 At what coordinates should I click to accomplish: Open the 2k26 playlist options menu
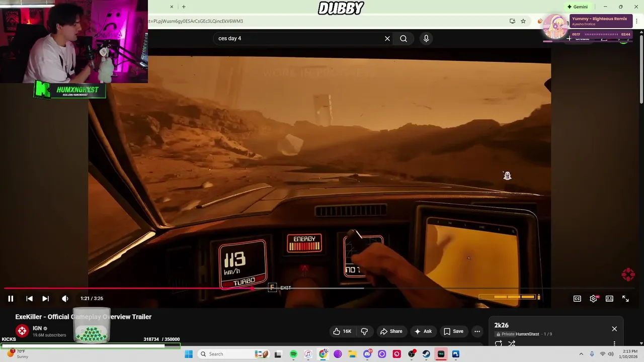(x=614, y=344)
